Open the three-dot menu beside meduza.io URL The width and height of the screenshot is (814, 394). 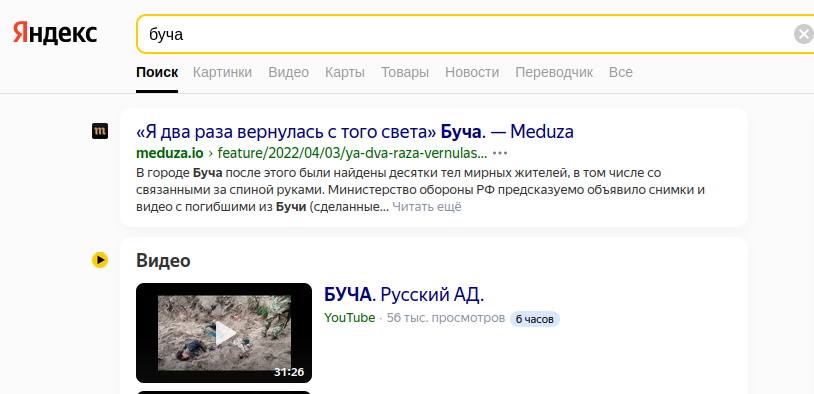click(500, 153)
